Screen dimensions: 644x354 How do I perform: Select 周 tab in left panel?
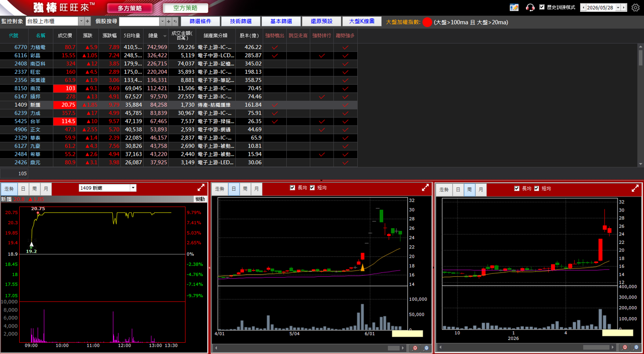34,189
